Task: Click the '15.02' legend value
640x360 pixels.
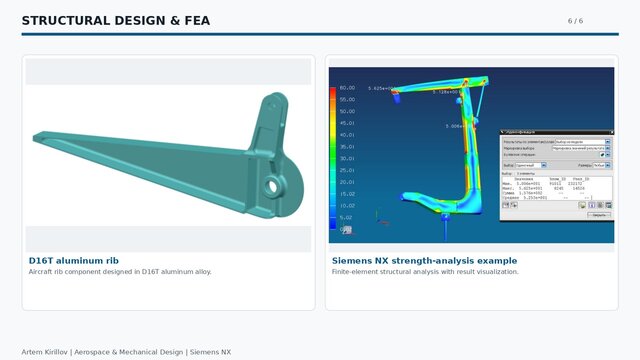Action: click(347, 194)
